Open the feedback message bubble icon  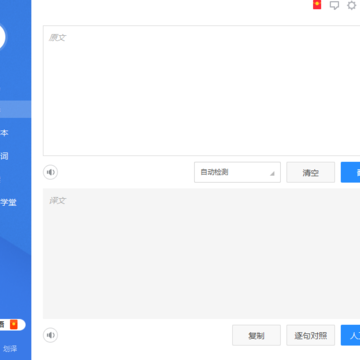[334, 5]
